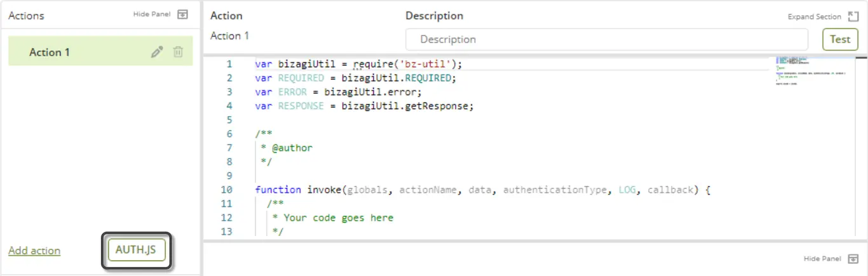
Task: Click the Add action link
Action: tap(34, 251)
